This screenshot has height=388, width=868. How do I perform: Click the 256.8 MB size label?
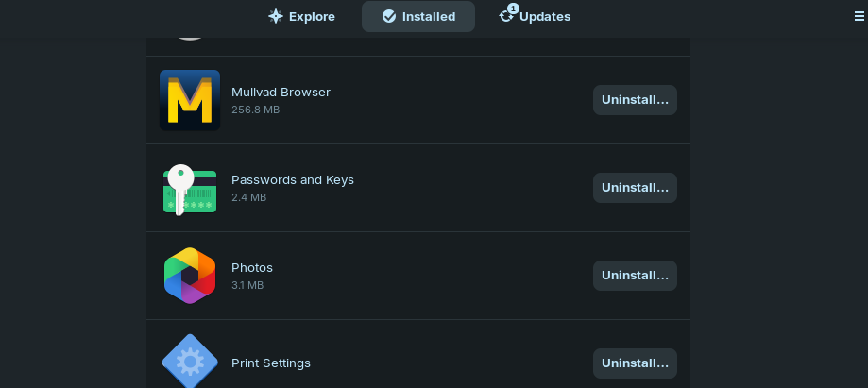coord(255,110)
